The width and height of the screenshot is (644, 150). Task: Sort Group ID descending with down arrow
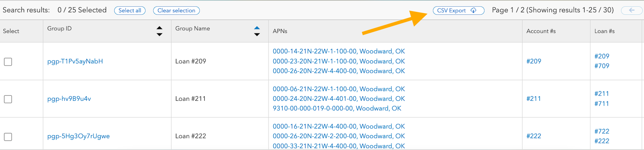point(159,34)
